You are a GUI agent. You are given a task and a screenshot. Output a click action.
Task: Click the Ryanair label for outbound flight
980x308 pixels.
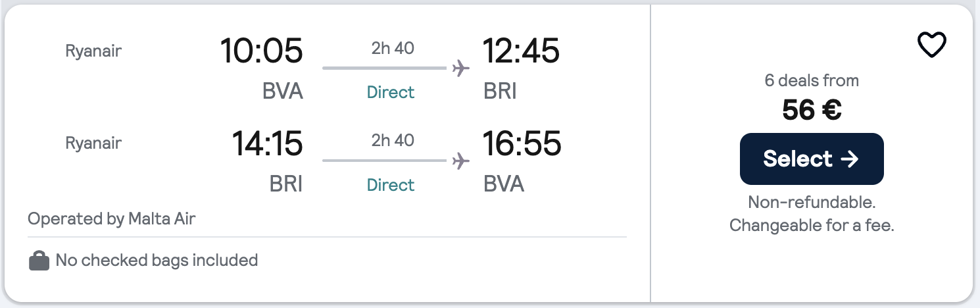point(93,51)
